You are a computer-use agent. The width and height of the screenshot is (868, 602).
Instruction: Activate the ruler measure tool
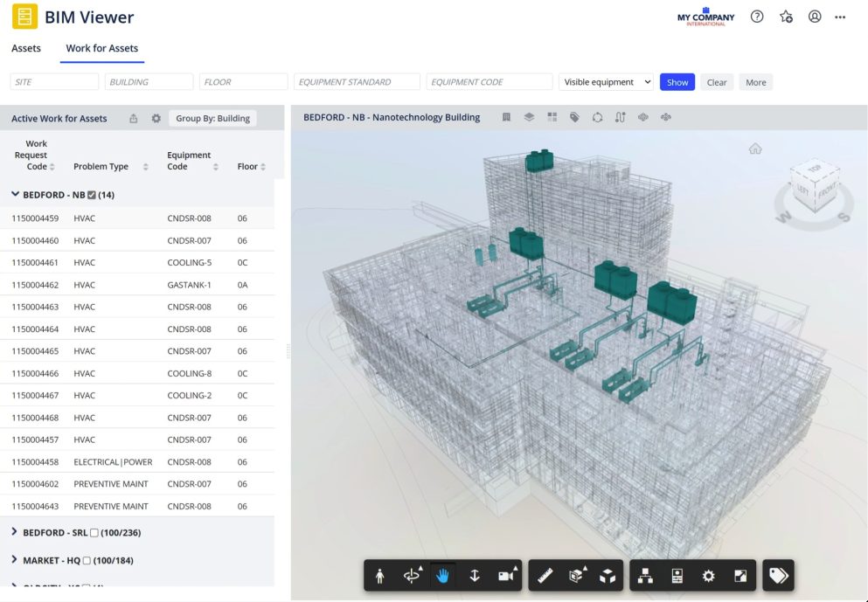coord(545,576)
